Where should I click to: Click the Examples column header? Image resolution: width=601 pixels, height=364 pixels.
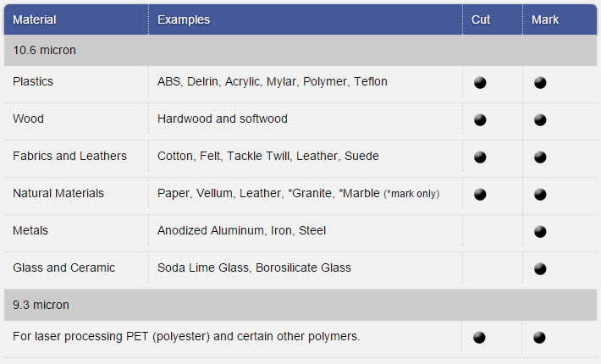click(184, 19)
